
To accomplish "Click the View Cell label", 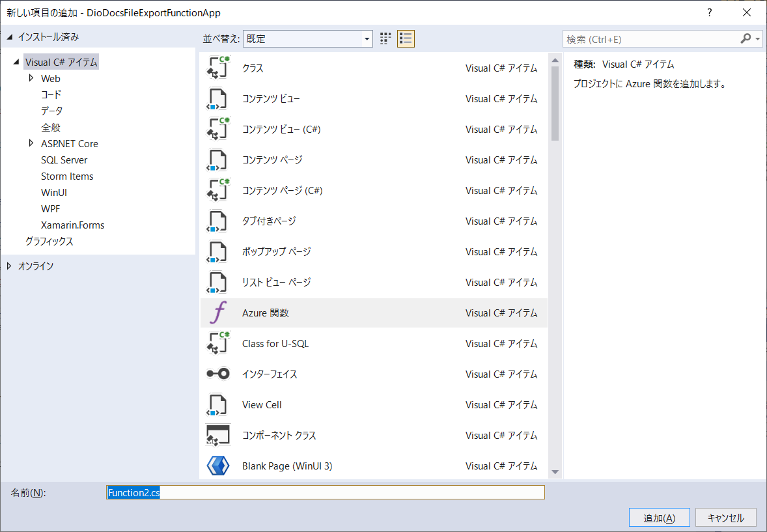I will (262, 405).
